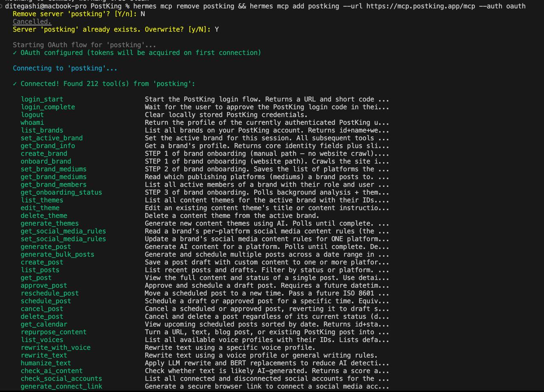
Task: Click the check_social_accounts entry
Action: (61, 378)
